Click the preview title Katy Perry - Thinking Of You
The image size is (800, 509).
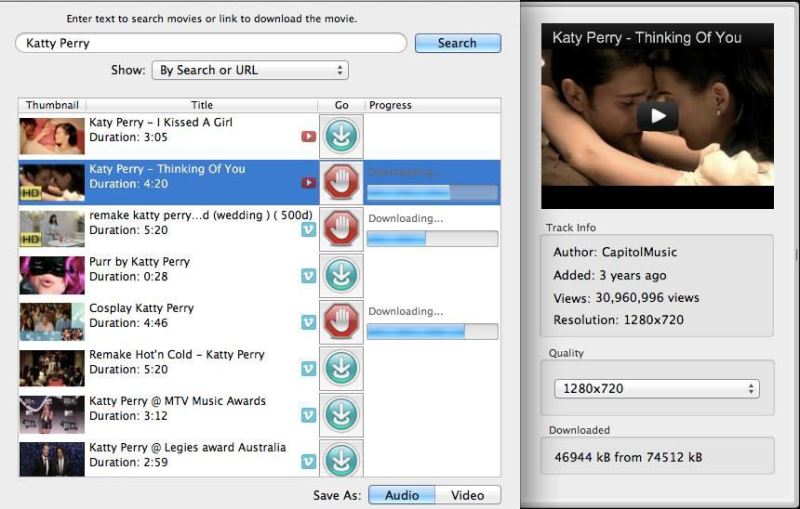[647, 38]
